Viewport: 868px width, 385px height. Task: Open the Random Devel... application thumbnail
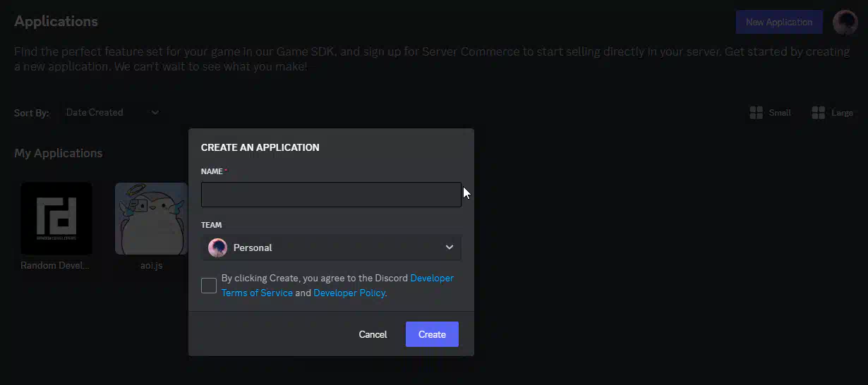(x=56, y=219)
